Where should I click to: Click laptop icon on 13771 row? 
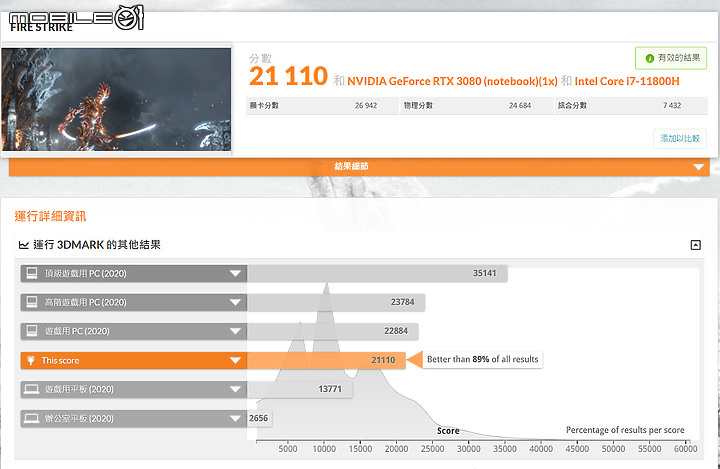coord(31,390)
